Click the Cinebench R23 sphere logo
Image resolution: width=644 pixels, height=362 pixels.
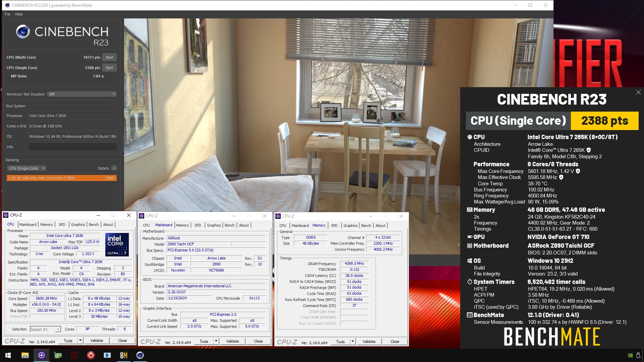tap(23, 32)
